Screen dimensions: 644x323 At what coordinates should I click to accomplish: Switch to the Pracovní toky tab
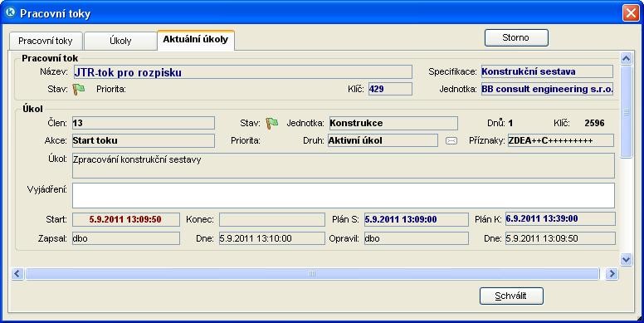tap(46, 41)
